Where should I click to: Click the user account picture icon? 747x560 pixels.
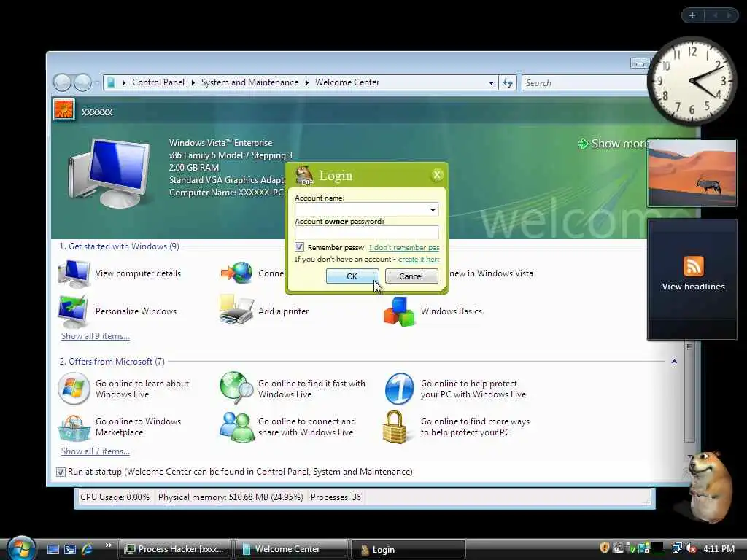[64, 110]
